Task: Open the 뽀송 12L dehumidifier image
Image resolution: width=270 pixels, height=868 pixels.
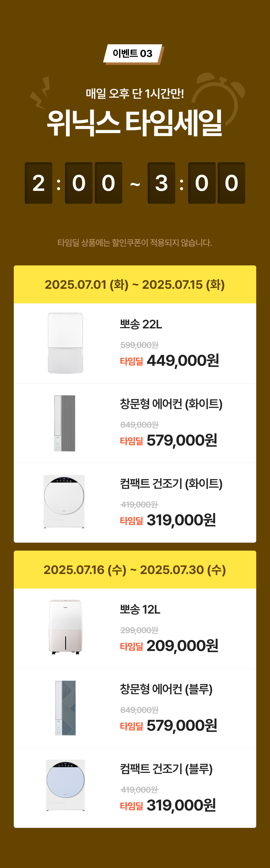Action: pyautogui.click(x=66, y=627)
